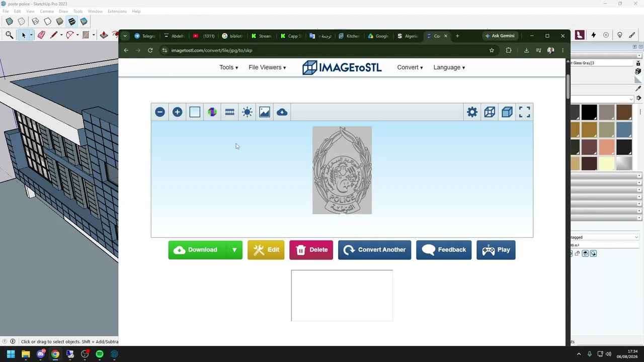Switch to the YouTube (1311) tab
The image size is (644, 362).
[x=204, y=36]
